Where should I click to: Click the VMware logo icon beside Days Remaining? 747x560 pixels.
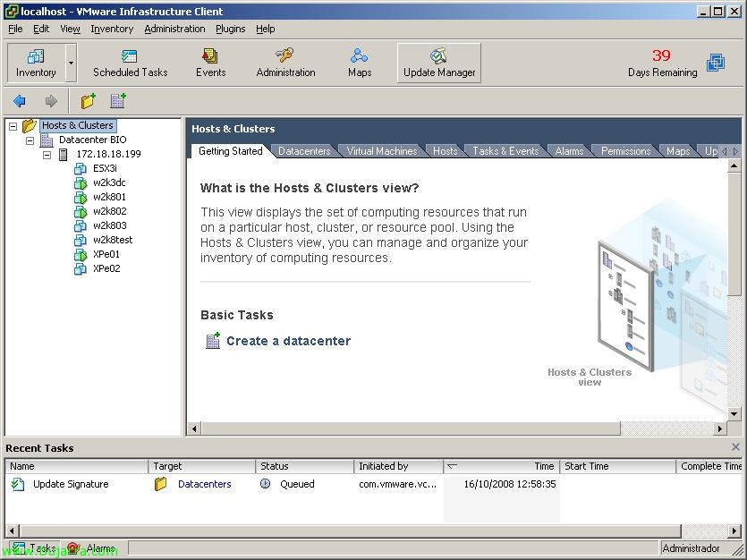716,63
